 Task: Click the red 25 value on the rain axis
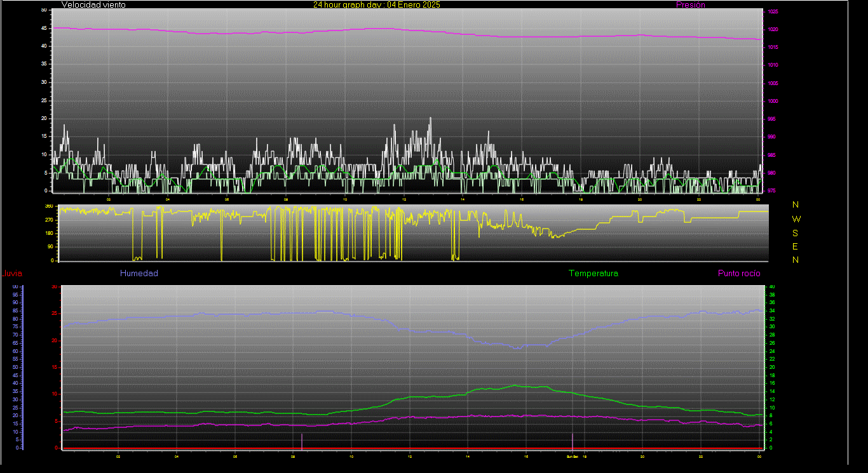(54, 314)
